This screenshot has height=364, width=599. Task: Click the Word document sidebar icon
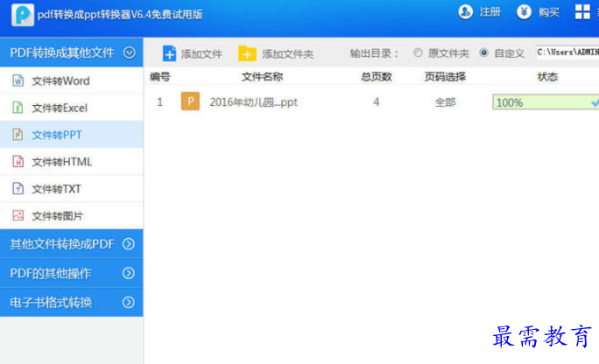[18, 80]
